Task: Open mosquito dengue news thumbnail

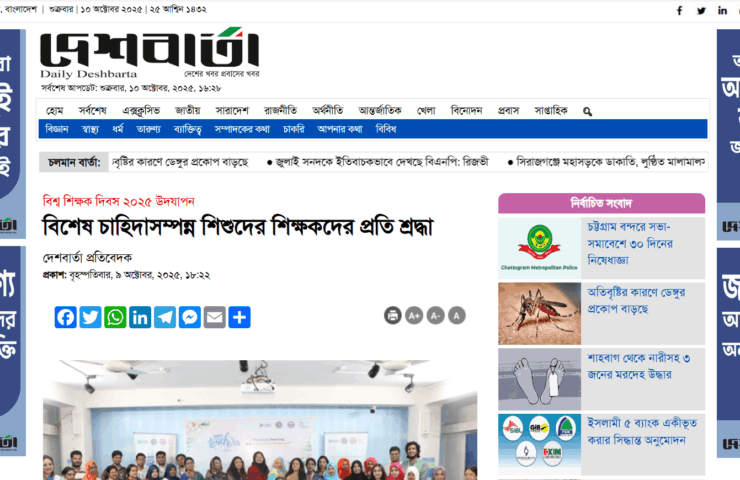Action: pyautogui.click(x=539, y=313)
